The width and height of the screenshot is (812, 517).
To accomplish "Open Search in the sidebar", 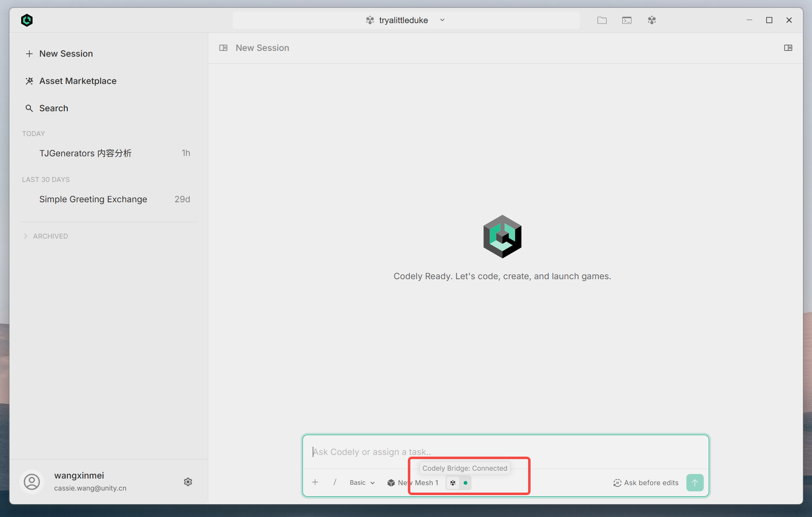I will 47,108.
